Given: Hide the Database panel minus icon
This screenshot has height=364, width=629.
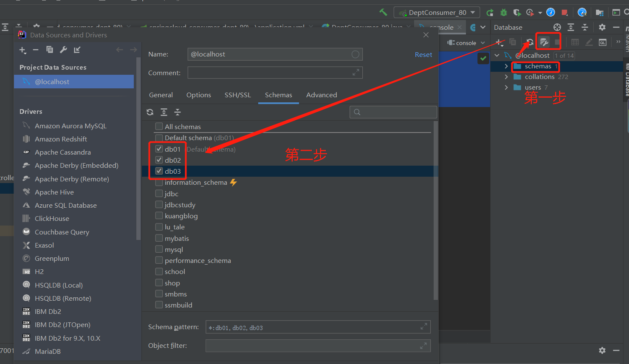Looking at the screenshot, I should pyautogui.click(x=616, y=27).
